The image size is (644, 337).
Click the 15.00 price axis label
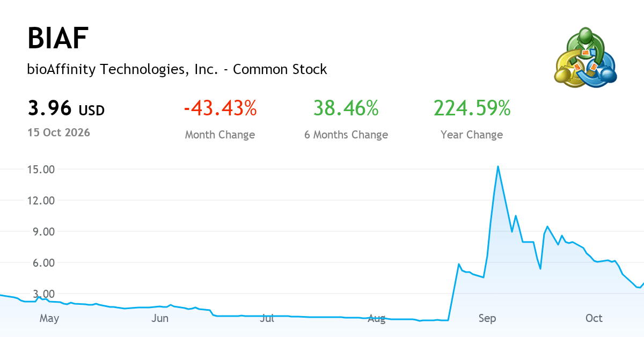[x=41, y=170]
